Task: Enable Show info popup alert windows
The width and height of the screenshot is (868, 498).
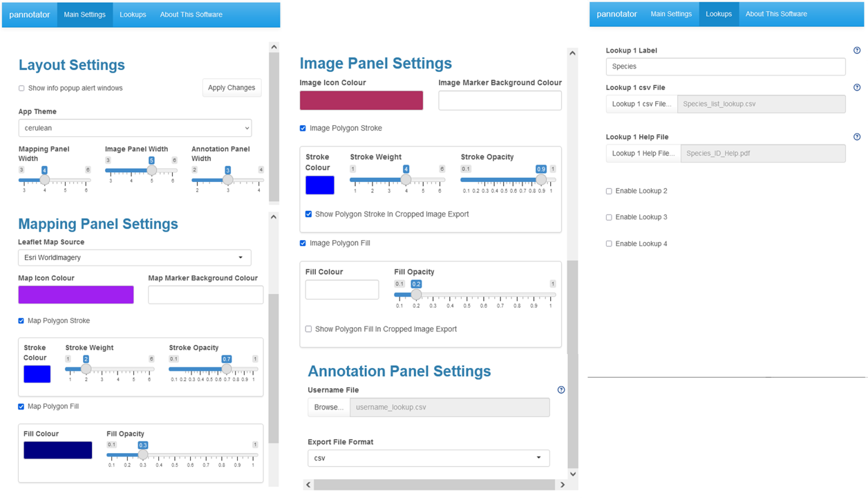Action: (x=21, y=89)
